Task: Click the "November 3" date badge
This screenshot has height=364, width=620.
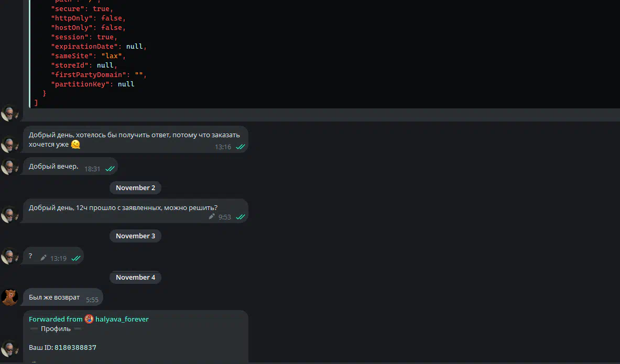Action: 135,236
